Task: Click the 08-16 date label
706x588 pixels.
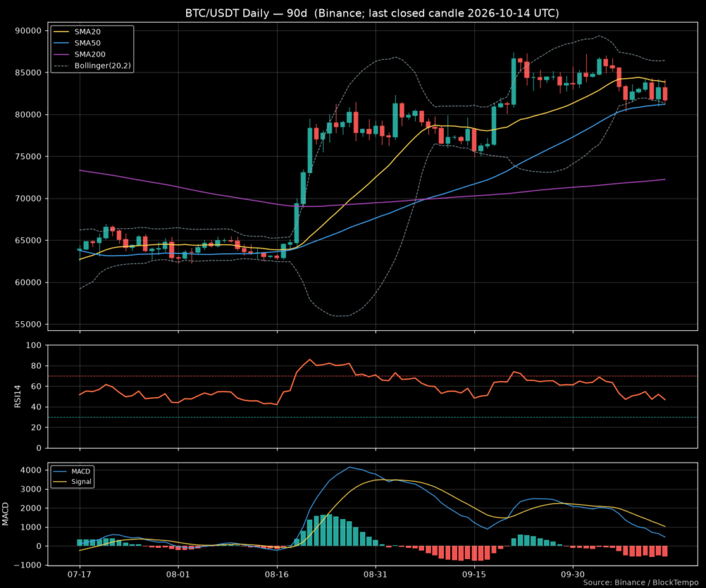Action: pos(277,574)
